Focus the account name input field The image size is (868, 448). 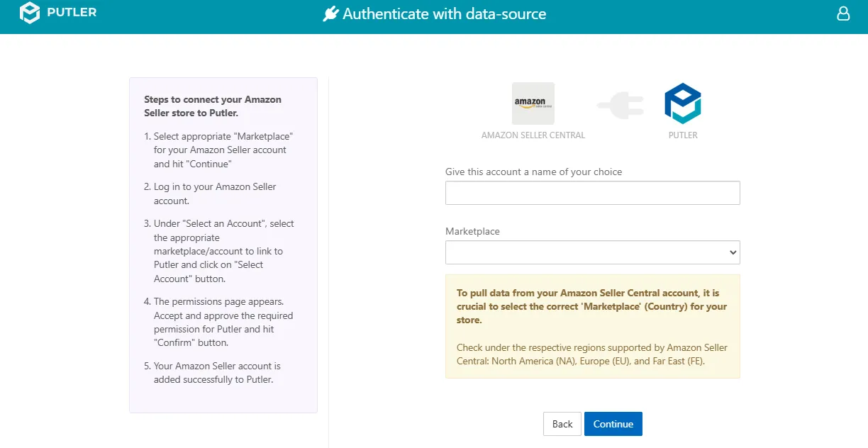[593, 193]
